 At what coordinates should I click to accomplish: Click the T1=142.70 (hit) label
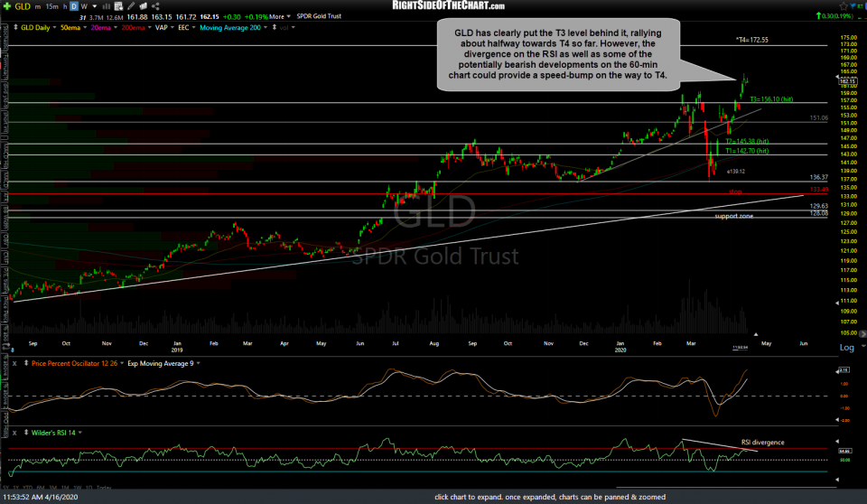747,151
